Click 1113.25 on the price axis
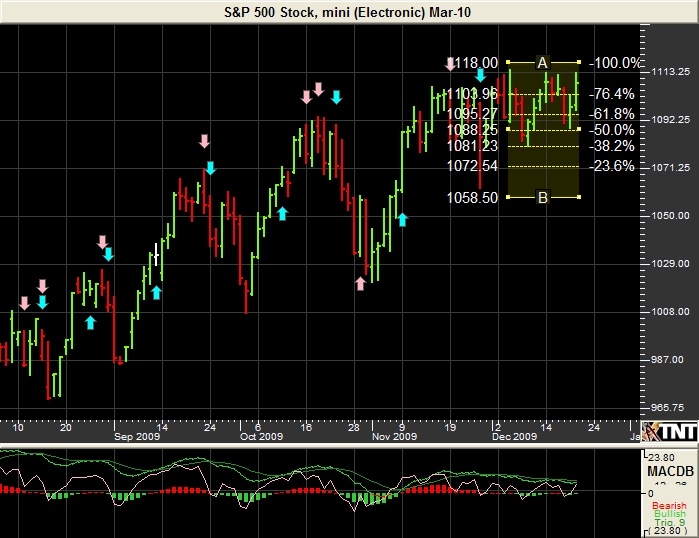The width and height of the screenshot is (699, 538). coord(670,72)
